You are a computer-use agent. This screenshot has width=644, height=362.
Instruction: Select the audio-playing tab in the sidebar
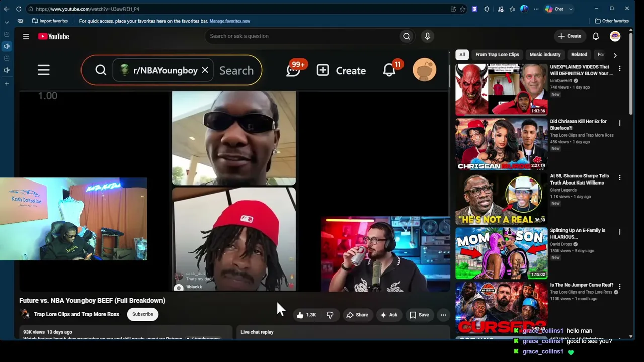tap(7, 46)
